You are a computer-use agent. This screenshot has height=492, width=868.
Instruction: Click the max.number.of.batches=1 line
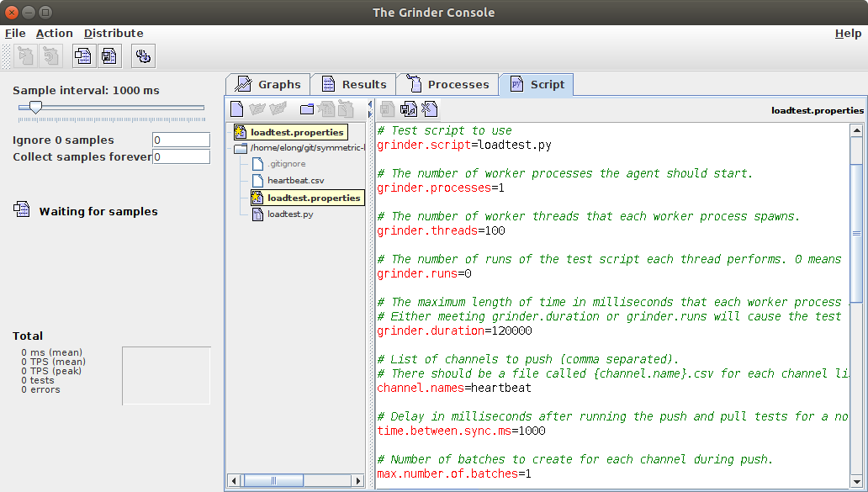pyautogui.click(x=454, y=473)
